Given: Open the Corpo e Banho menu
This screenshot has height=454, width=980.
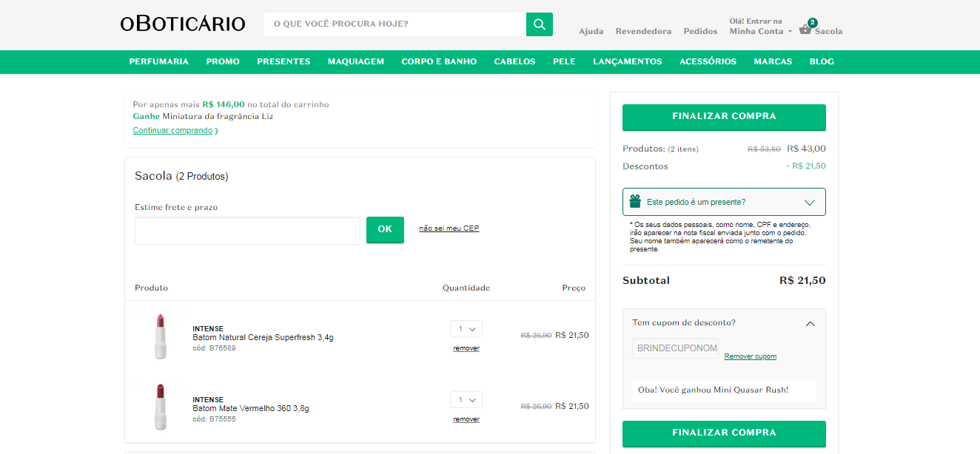Looking at the screenshot, I should click(439, 61).
